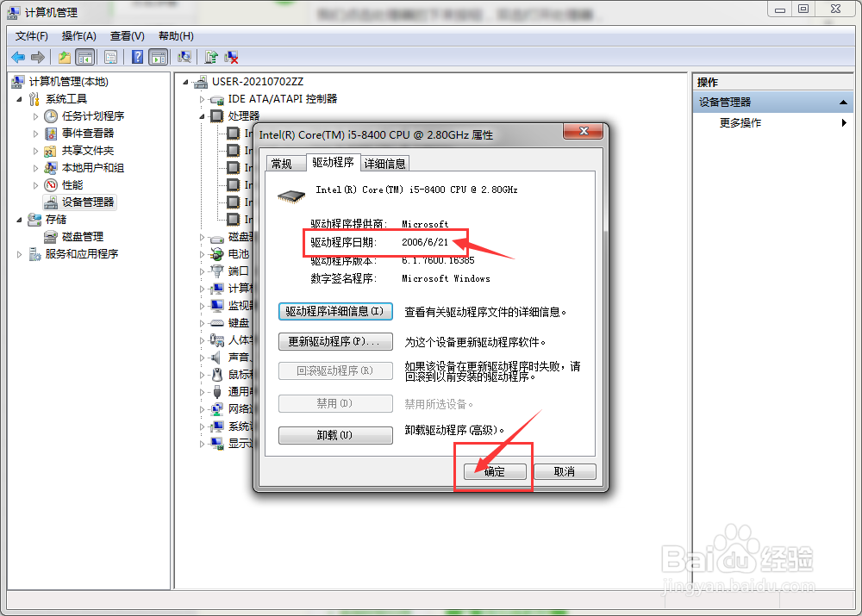
Task: Expand the 事件查看器 node arrow
Action: (x=35, y=134)
